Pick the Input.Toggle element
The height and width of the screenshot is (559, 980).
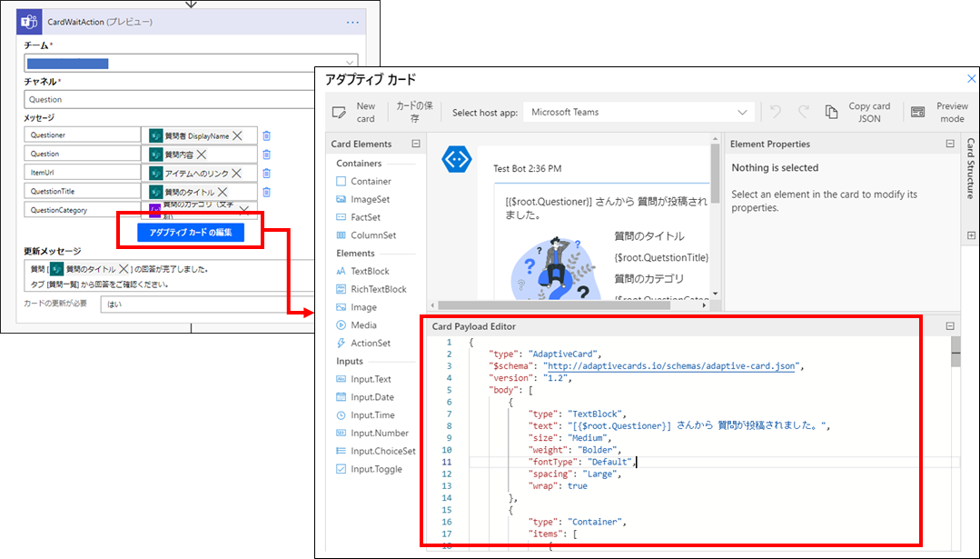click(x=370, y=470)
